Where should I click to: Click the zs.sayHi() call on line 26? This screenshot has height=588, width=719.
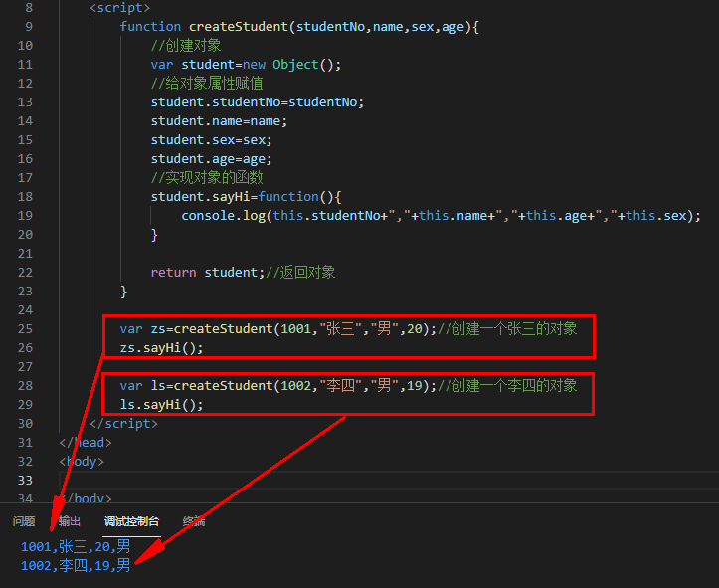point(161,347)
